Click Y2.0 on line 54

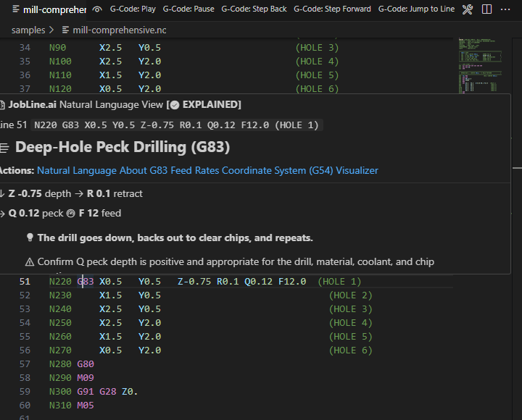coord(149,323)
